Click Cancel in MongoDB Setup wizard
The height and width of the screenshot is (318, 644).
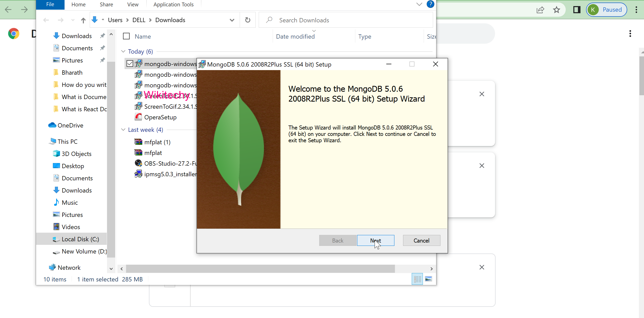click(421, 240)
